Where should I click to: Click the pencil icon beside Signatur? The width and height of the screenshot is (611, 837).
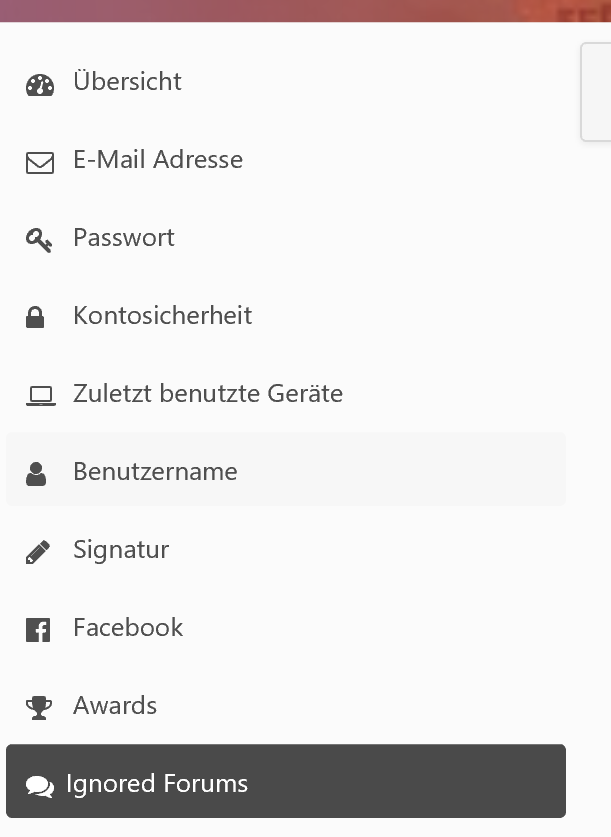click(38, 552)
